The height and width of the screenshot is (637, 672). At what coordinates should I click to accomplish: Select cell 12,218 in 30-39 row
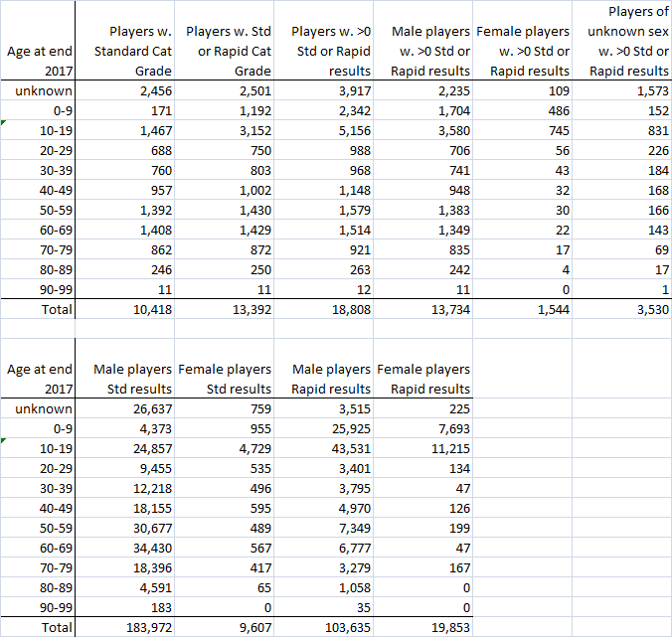[124, 488]
